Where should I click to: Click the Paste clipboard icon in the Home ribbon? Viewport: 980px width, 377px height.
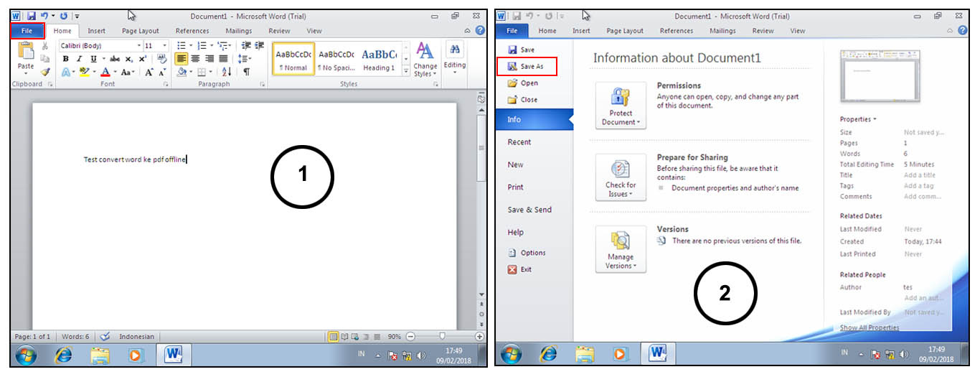click(x=26, y=50)
